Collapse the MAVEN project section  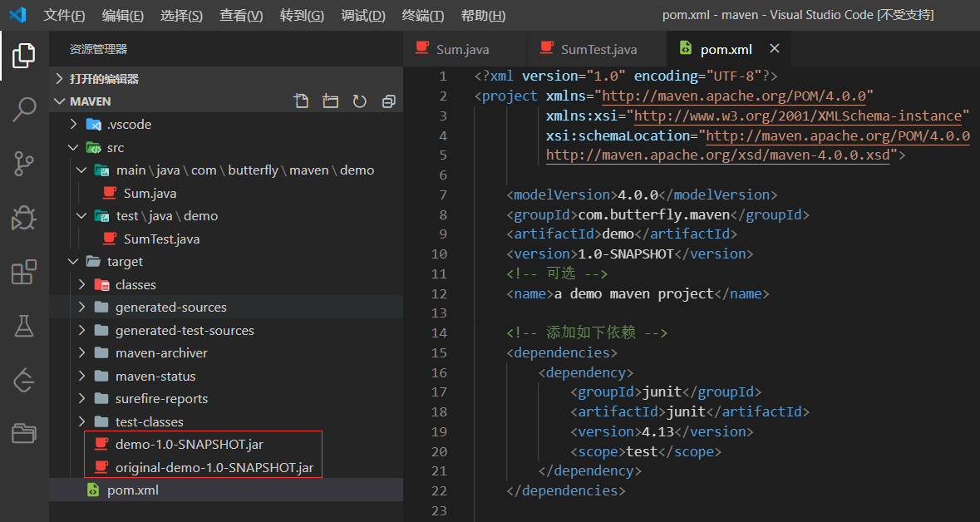(x=90, y=101)
